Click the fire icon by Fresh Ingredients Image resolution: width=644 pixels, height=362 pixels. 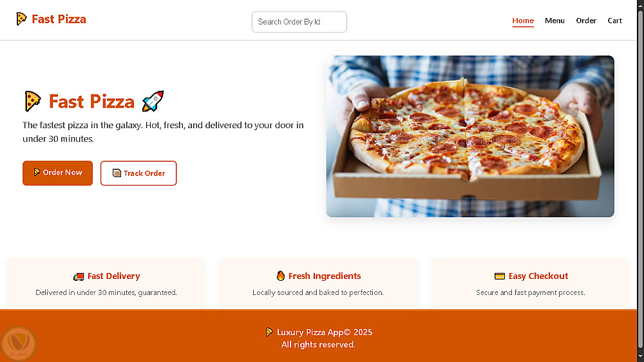pos(281,276)
